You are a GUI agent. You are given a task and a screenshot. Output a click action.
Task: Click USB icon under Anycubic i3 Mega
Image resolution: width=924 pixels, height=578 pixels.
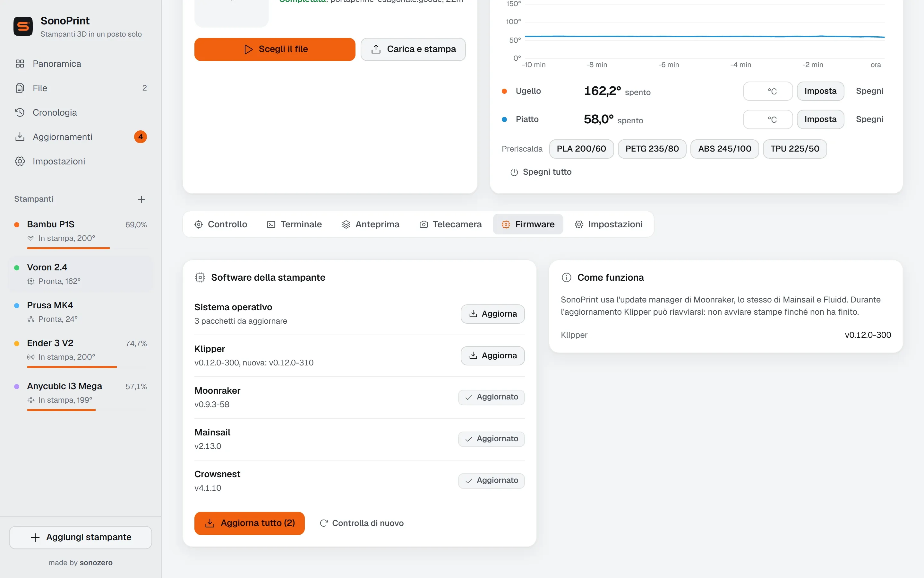click(31, 400)
